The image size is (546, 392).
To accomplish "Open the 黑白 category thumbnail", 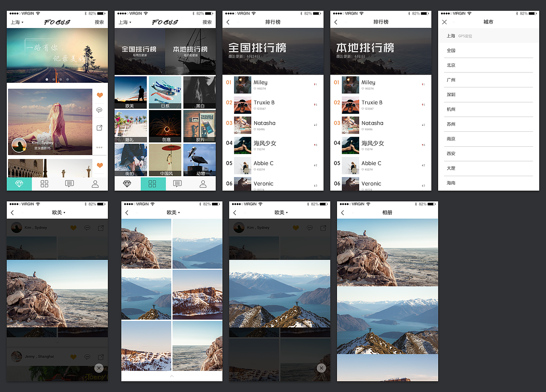I will [x=200, y=93].
